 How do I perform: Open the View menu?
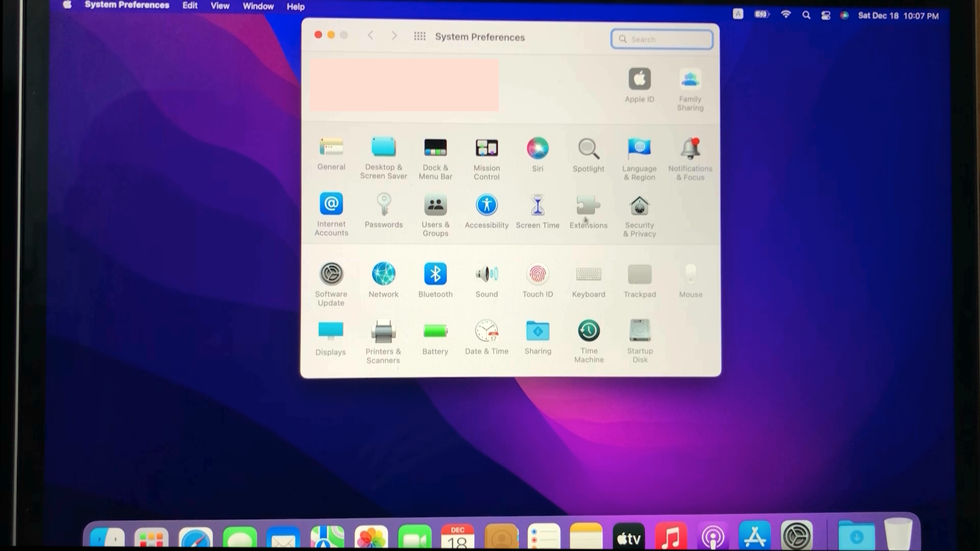pos(220,6)
